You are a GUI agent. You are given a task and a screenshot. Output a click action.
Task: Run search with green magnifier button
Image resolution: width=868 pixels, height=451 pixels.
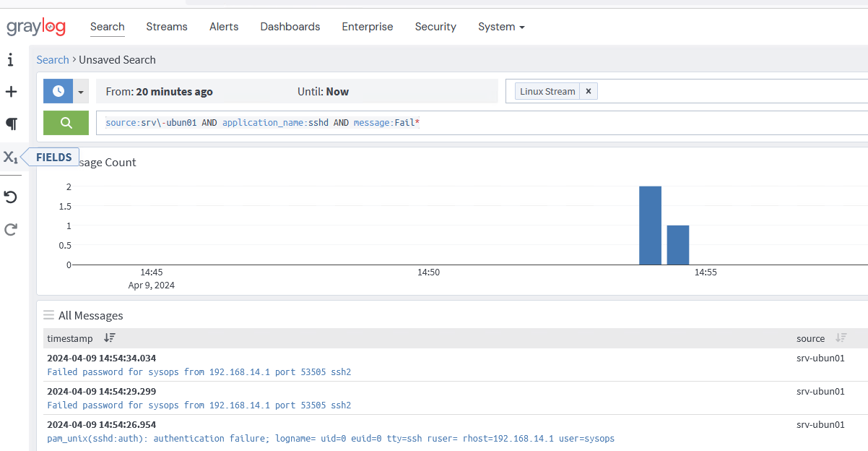tap(66, 123)
